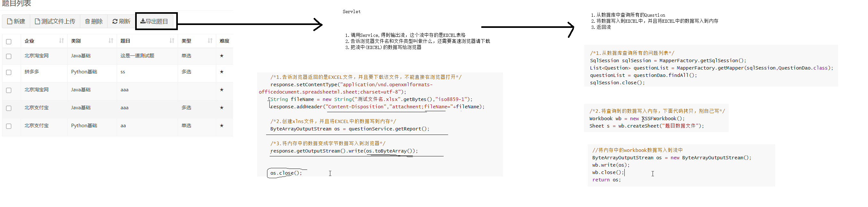Click the questionDao.findAll() code line
This screenshot has width=868, height=207.
(x=644, y=75)
